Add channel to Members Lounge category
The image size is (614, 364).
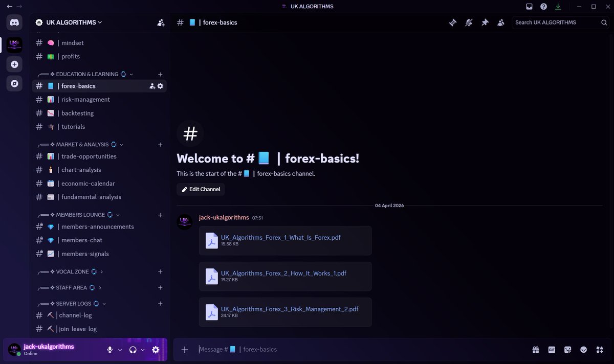click(160, 215)
